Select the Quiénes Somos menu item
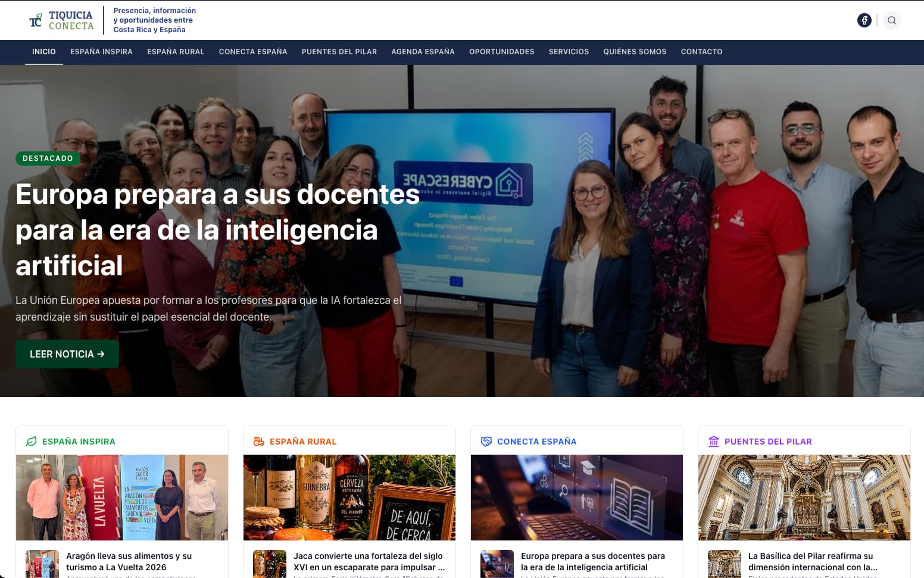The width and height of the screenshot is (924, 578). click(635, 52)
